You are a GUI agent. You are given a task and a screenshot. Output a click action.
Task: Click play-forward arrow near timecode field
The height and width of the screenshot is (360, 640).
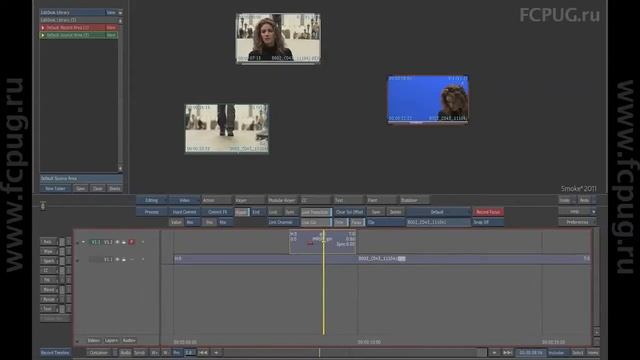494,352
